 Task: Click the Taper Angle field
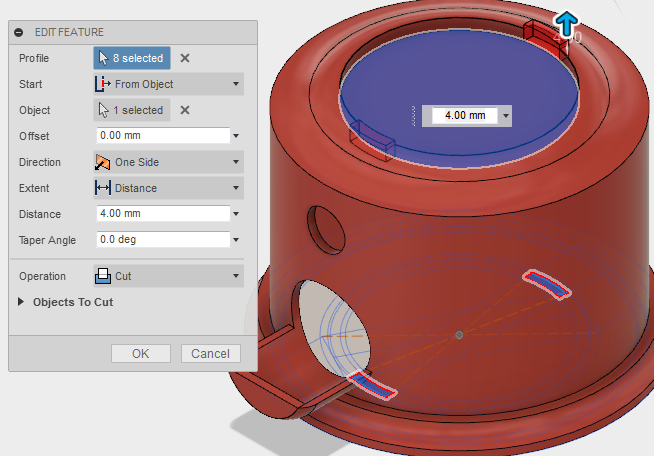163,239
